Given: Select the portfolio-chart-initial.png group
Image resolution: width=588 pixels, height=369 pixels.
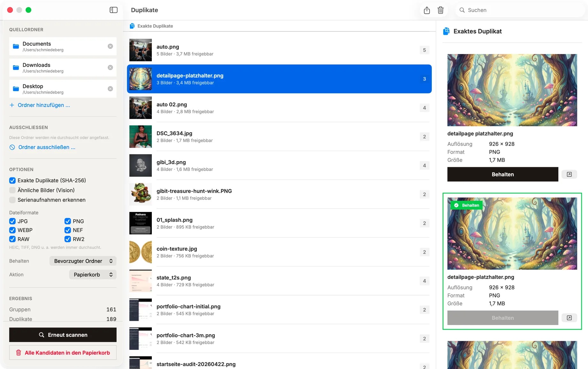Looking at the screenshot, I should 279,310.
